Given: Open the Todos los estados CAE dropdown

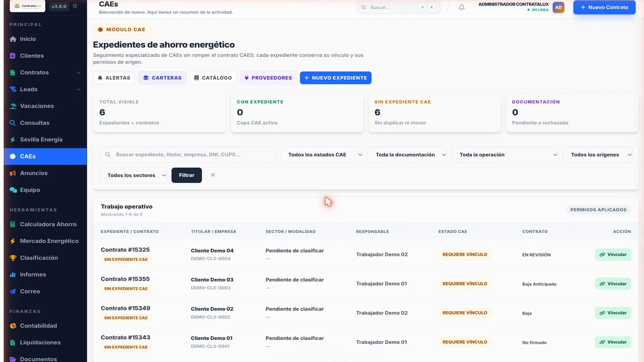Looking at the screenshot, I should (322, 155).
